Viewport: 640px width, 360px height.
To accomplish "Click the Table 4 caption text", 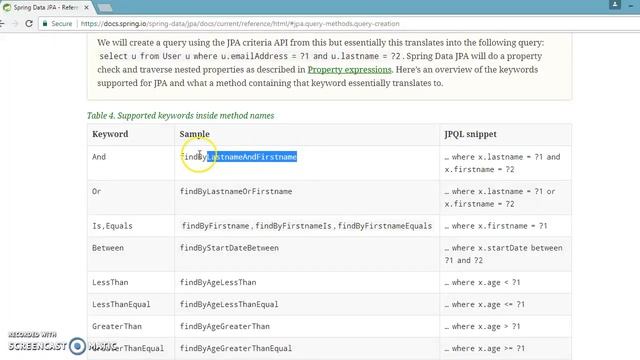I will (x=180, y=116).
